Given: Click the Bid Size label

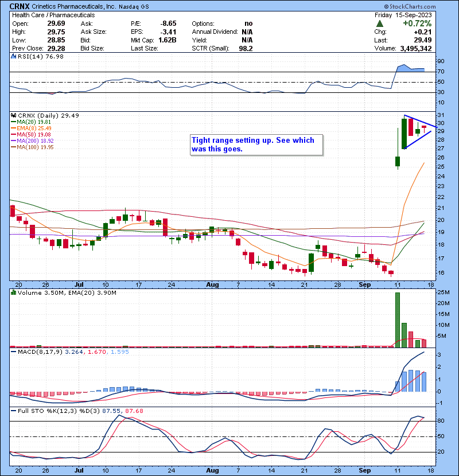Looking at the screenshot, I should click(92, 48).
